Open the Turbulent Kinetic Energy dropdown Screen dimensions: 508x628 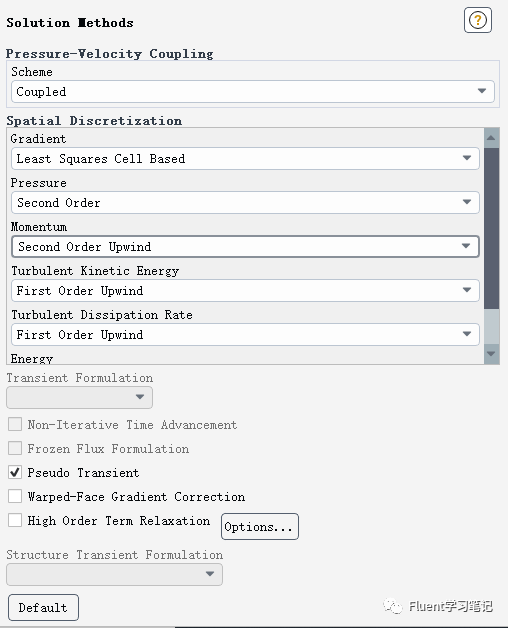point(245,290)
